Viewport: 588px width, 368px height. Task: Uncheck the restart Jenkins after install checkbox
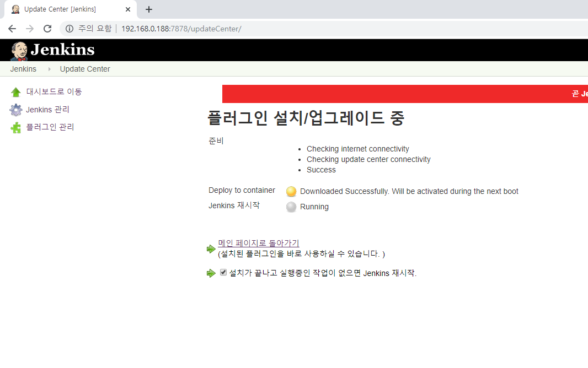pos(223,273)
